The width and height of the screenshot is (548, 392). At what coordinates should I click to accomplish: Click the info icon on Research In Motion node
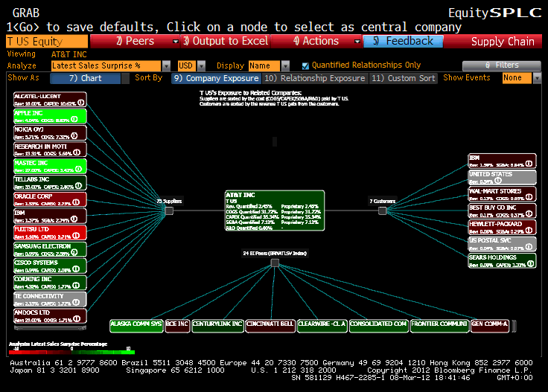[77, 152]
